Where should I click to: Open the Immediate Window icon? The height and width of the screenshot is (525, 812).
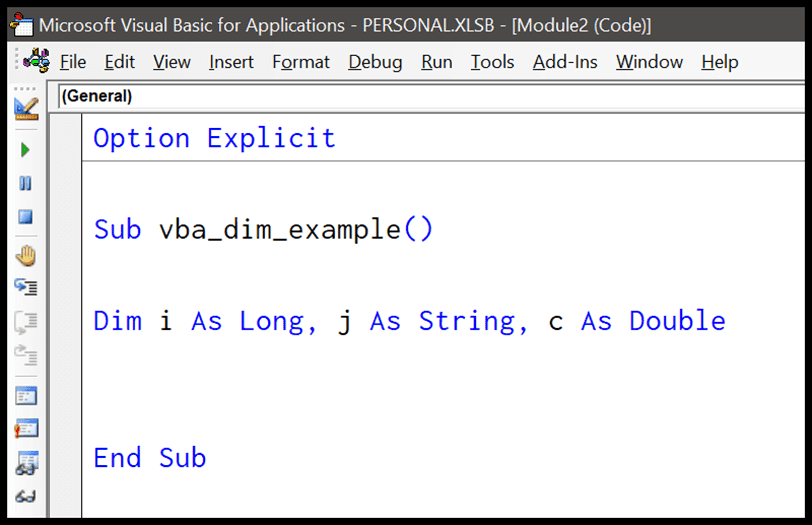click(x=26, y=429)
